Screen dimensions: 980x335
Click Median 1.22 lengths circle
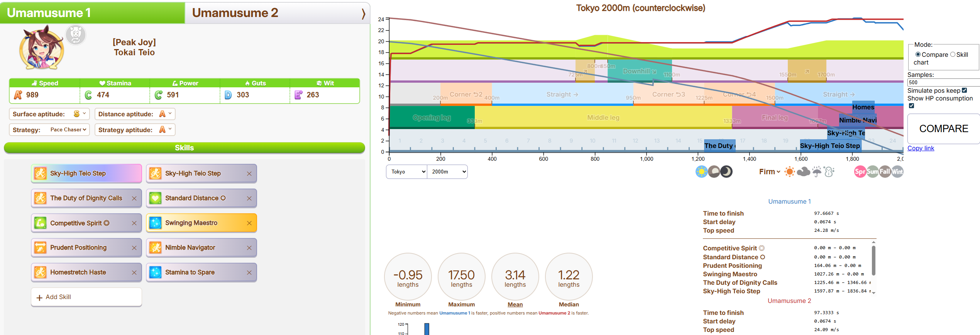click(569, 277)
